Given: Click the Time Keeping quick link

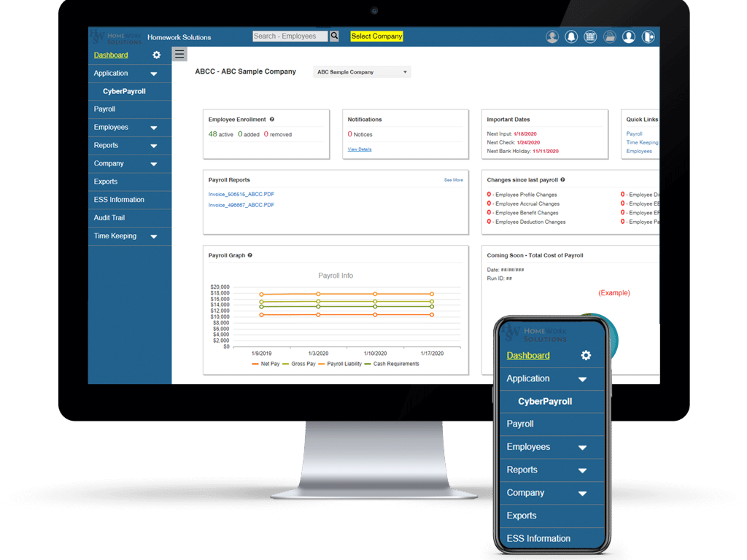Looking at the screenshot, I should coord(642,142).
